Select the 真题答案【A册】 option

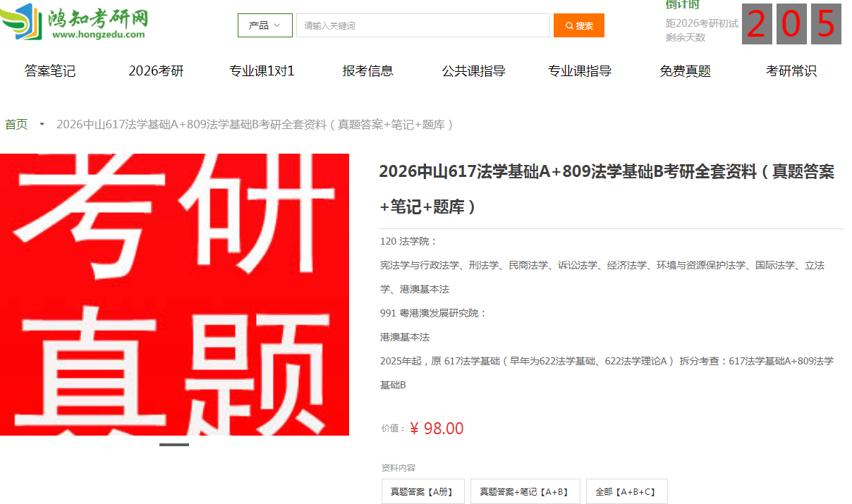423,491
